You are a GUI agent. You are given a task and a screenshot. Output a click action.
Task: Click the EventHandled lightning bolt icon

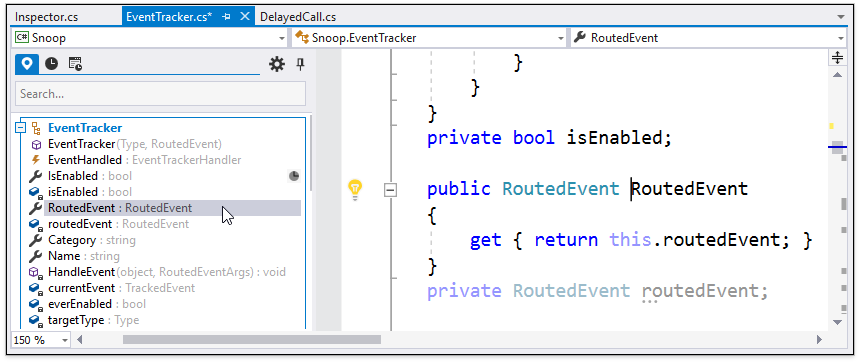click(x=36, y=160)
